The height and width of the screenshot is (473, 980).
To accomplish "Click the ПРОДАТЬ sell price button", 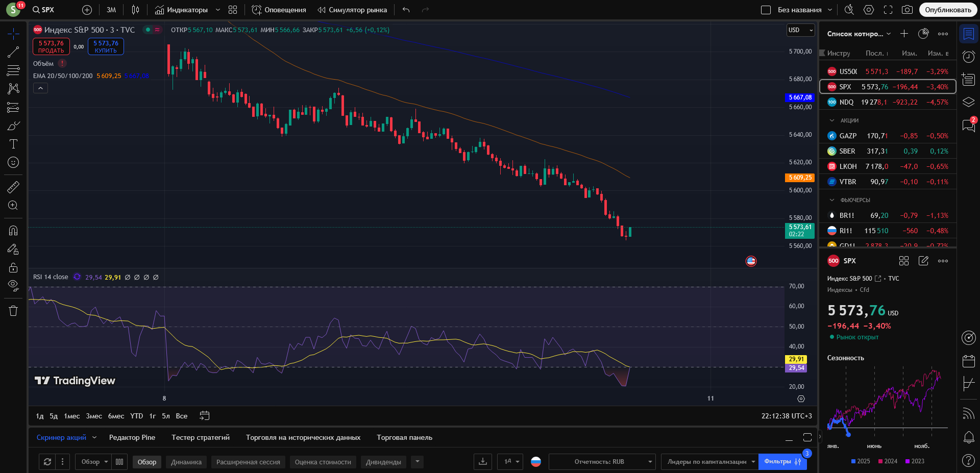I will 51,46.
